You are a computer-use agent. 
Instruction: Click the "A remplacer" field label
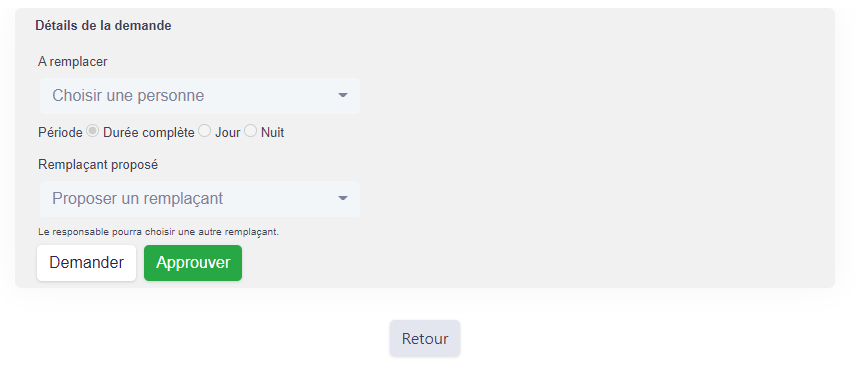click(73, 62)
